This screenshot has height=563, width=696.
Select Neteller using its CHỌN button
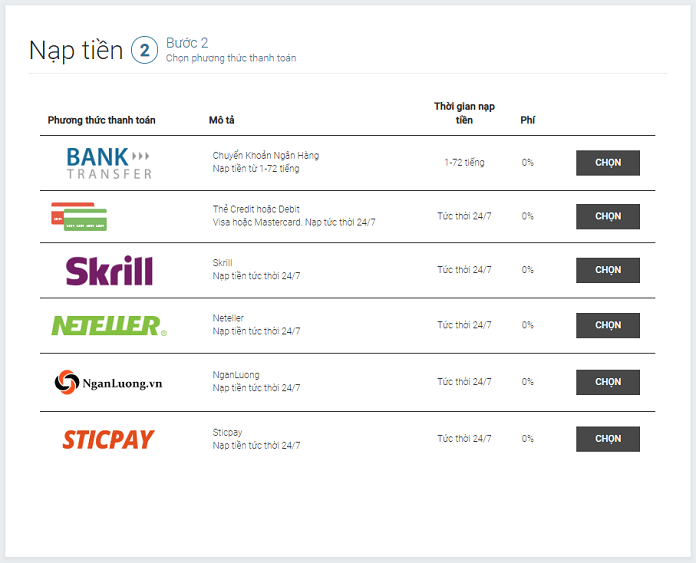[x=608, y=325]
